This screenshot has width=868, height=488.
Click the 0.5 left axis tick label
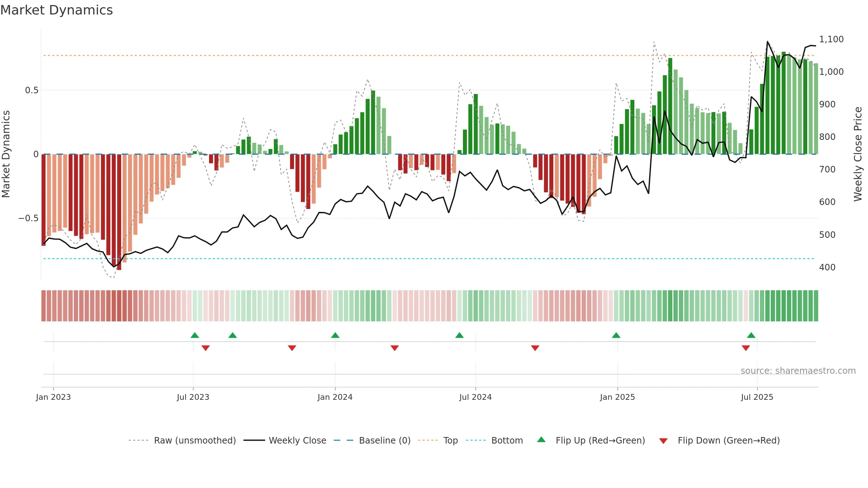pyautogui.click(x=32, y=90)
